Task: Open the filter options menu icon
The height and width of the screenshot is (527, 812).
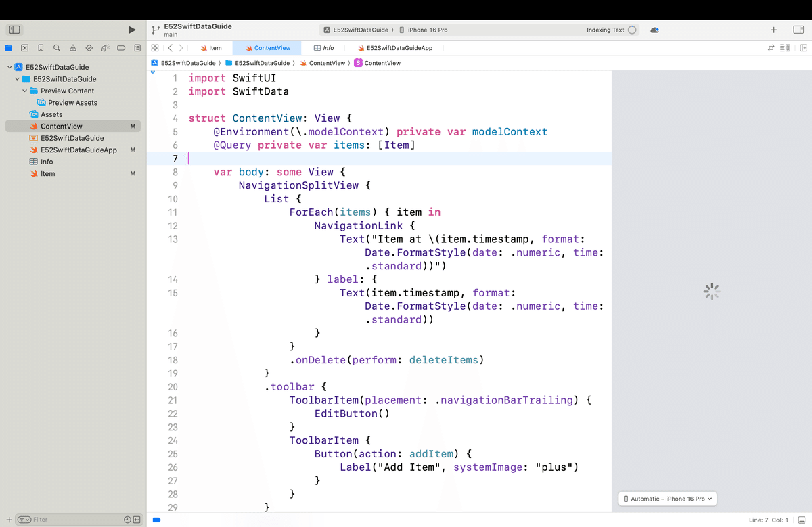Action: pyautogui.click(x=24, y=519)
